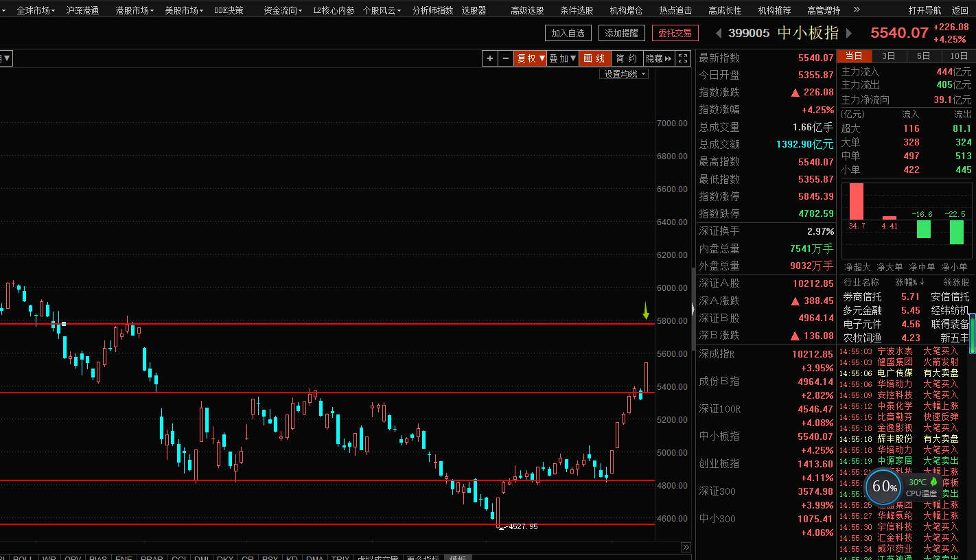
Task: Toggle 复权 price adjustment mode
Action: (531, 58)
